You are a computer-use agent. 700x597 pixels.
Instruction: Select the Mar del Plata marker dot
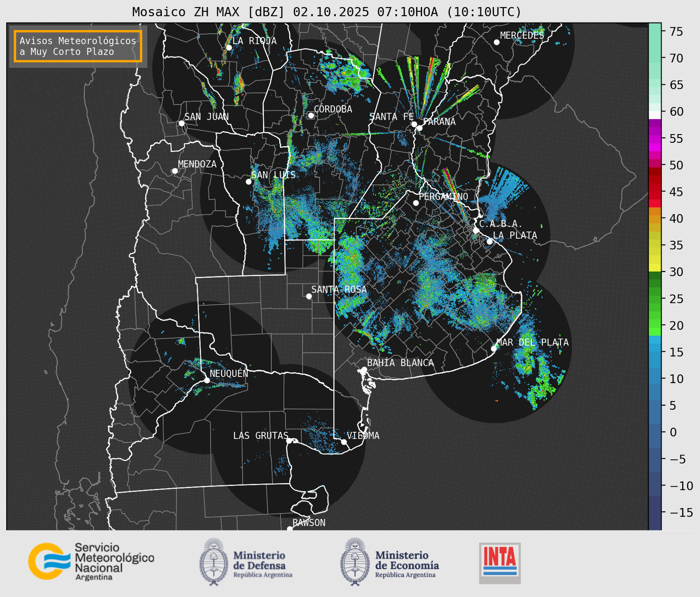point(494,348)
